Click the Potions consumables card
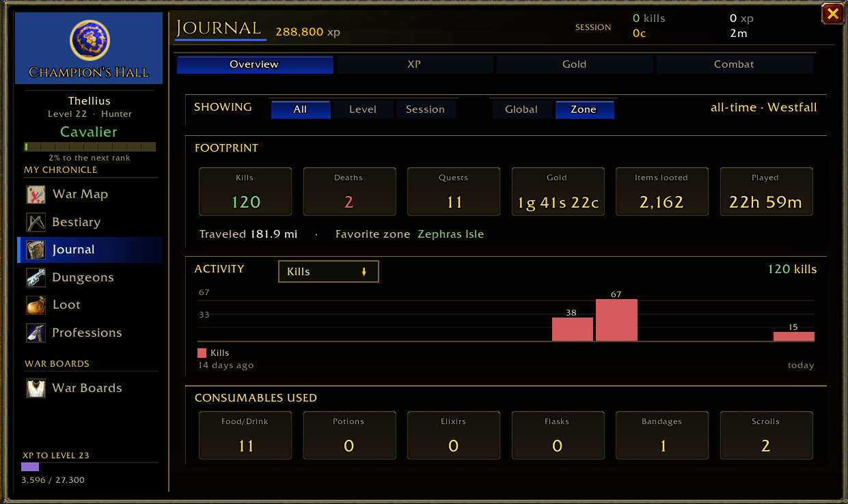The height and width of the screenshot is (504, 848). click(349, 436)
